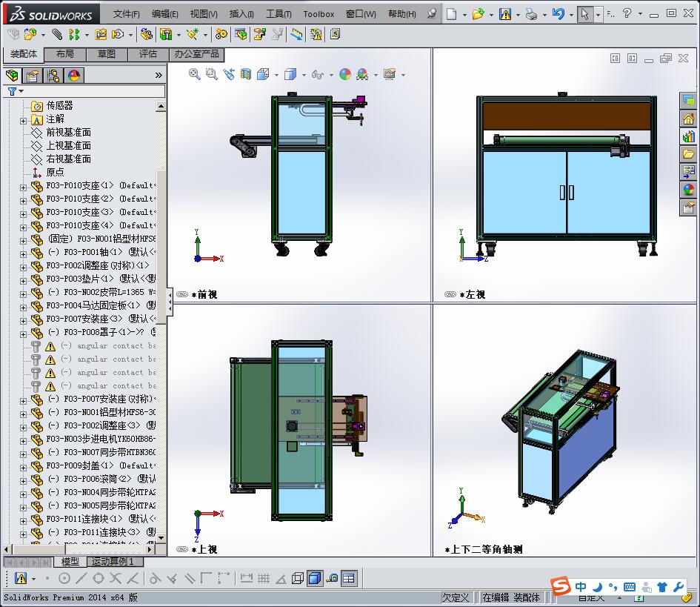Open the view orientation dropdown arrow
Screen dimensions: 700x607
tap(276, 75)
